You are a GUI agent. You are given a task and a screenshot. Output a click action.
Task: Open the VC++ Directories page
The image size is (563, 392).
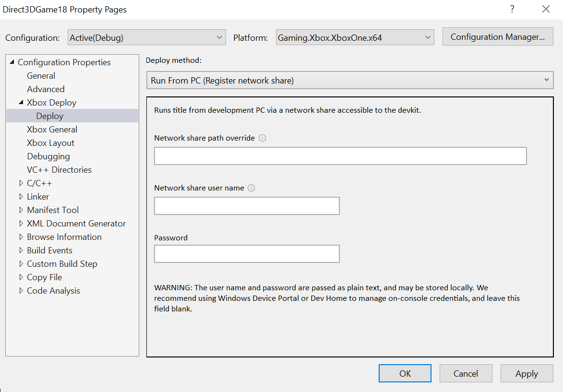tap(59, 170)
